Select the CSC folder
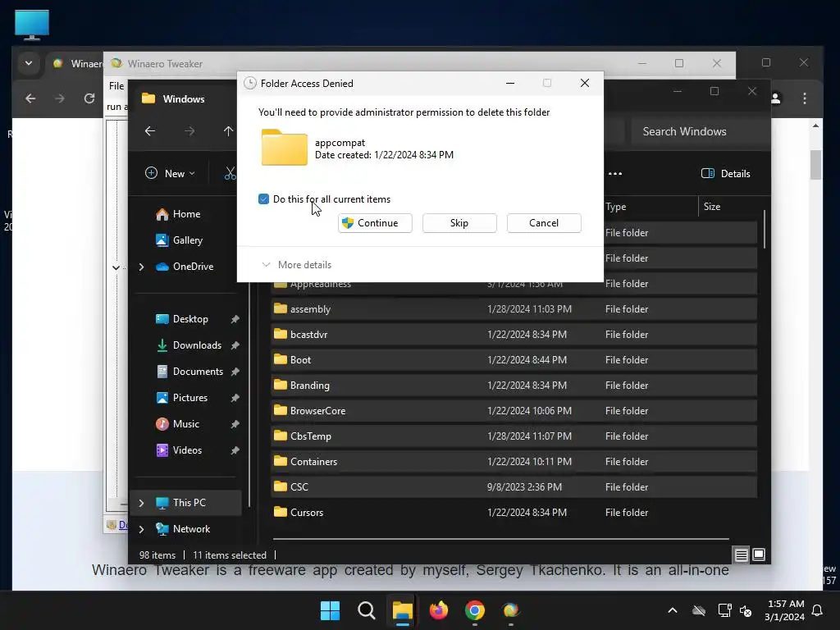This screenshot has width=840, height=630. (x=514, y=487)
